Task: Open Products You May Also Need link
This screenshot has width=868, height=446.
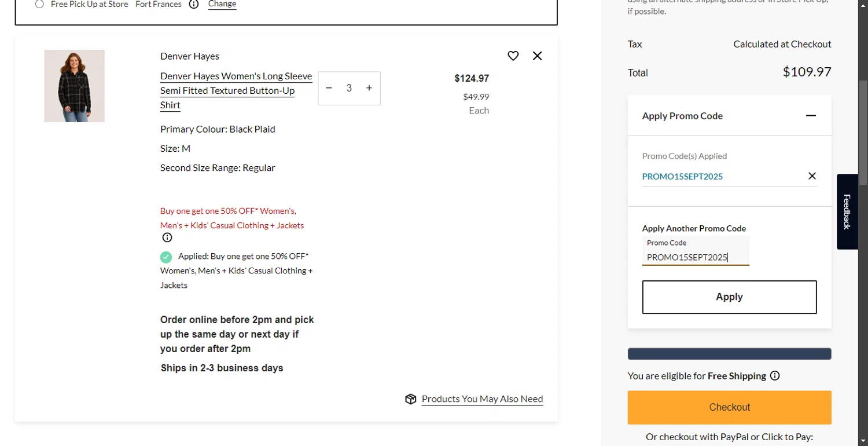Action: coord(482,399)
